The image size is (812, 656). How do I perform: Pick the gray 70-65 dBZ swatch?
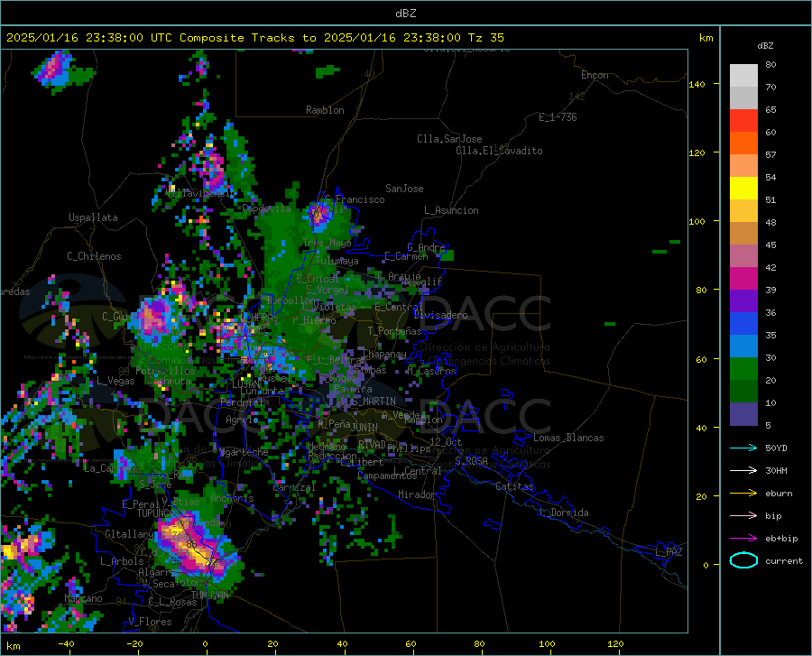(743, 97)
